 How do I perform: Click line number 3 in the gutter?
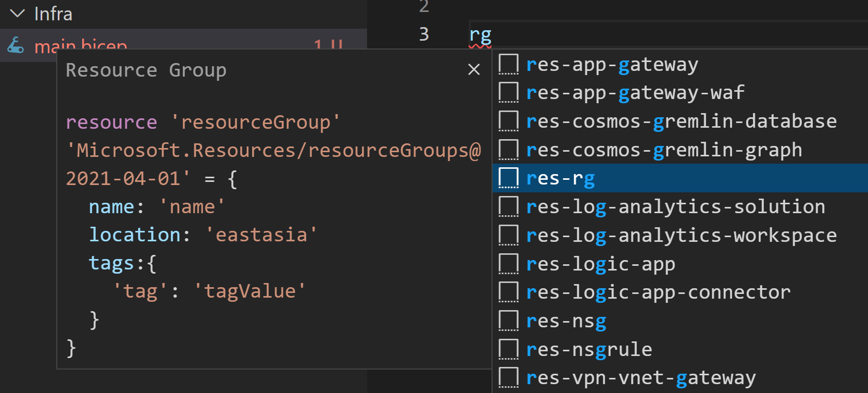[424, 34]
